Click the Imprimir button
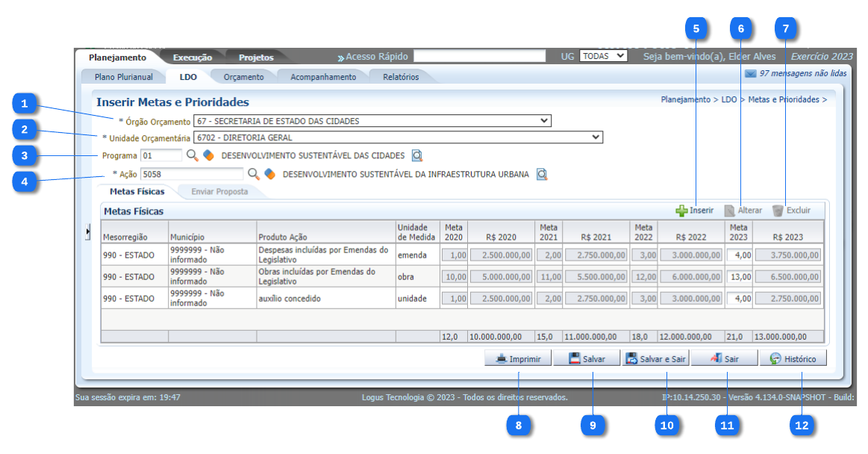The height and width of the screenshot is (454, 868). [x=518, y=359]
